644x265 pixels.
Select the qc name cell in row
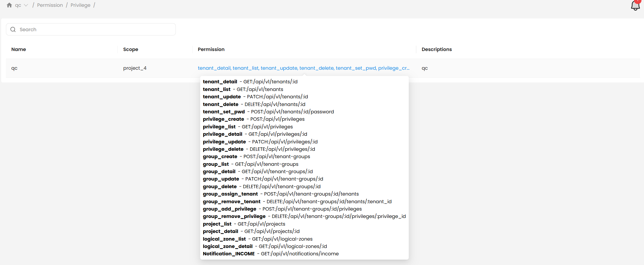(14, 68)
